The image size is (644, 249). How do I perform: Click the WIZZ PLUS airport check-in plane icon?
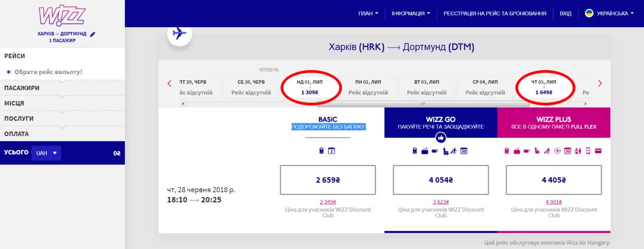[x=557, y=150]
